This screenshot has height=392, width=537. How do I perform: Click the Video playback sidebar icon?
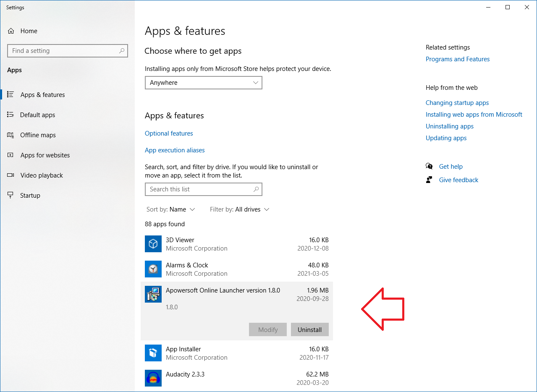[11, 175]
